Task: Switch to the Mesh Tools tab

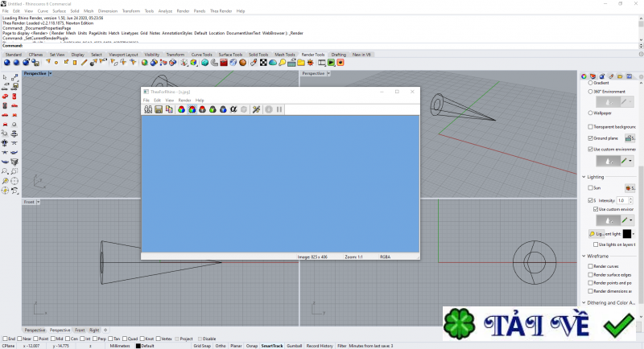Action: 284,55
